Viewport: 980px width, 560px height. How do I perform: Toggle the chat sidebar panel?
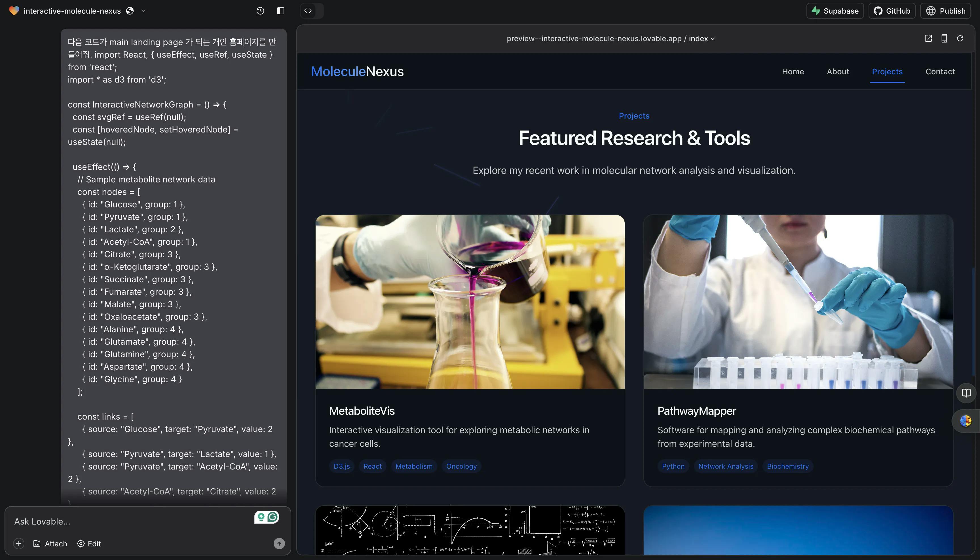pyautogui.click(x=281, y=11)
